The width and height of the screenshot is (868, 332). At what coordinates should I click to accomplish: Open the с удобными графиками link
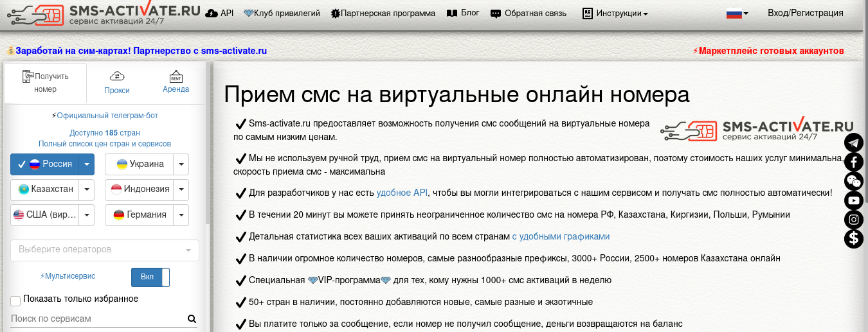coord(561,236)
